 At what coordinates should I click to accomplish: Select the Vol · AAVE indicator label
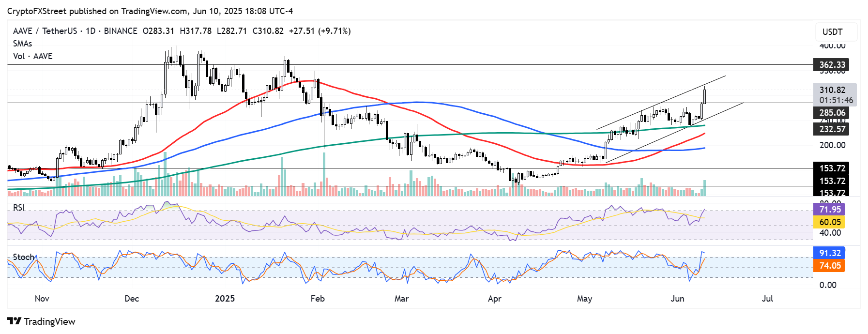tap(32, 56)
